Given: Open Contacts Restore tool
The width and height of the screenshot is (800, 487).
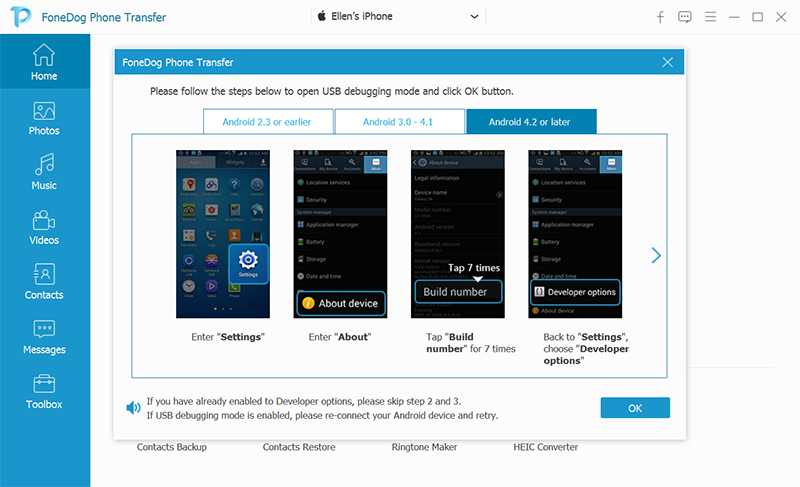Looking at the screenshot, I should (x=299, y=447).
